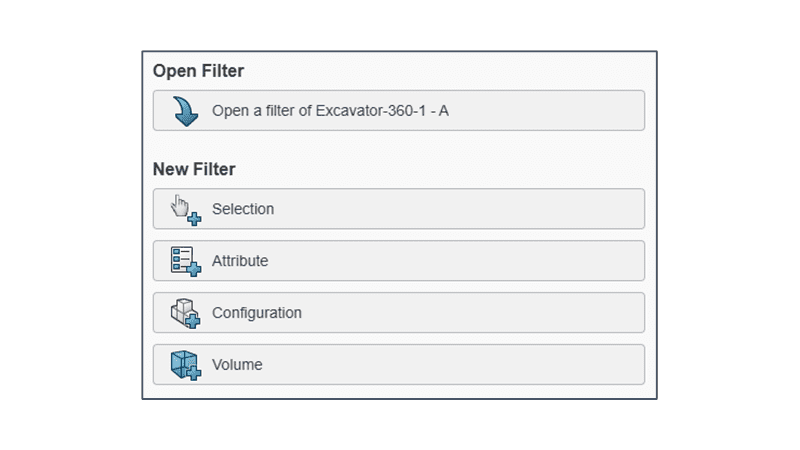Click the "Open Filter" section heading
The image size is (800, 450).
click(198, 71)
